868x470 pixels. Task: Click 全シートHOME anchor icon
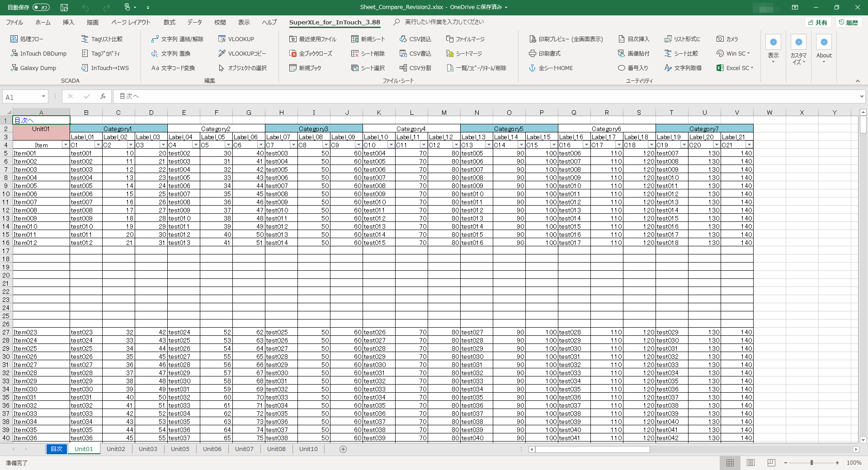[533, 68]
